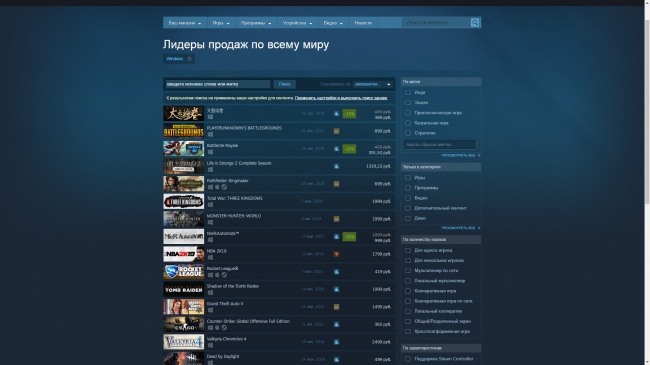Click Windows icon under Shadow of the Tomb Raider
This screenshot has height=365, width=650.
pyautogui.click(x=210, y=293)
